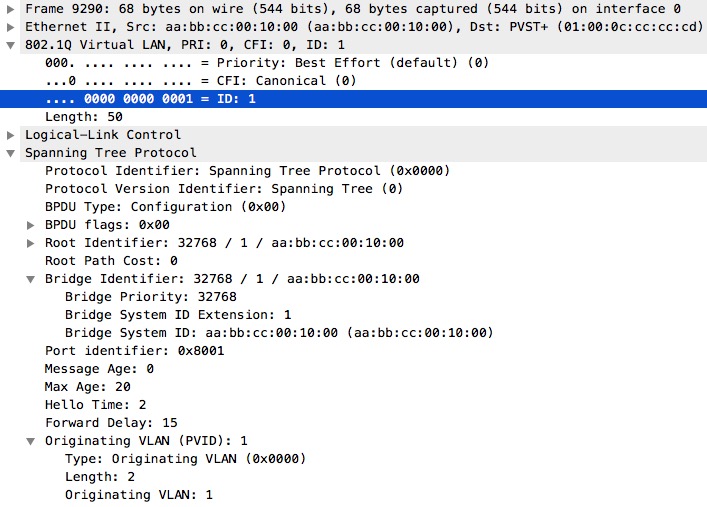Collapse the Originating VLAN (PVID) field
707x507 pixels.
(31, 441)
